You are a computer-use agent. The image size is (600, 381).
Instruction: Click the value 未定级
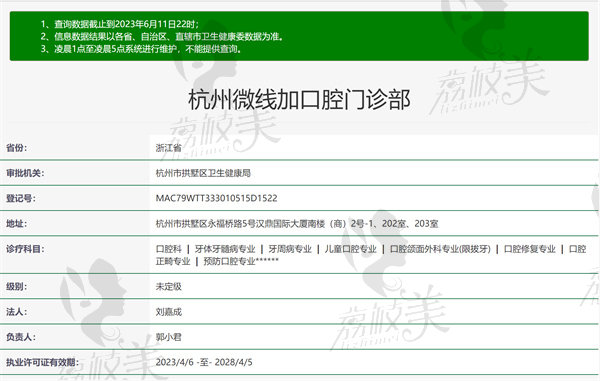point(168,286)
